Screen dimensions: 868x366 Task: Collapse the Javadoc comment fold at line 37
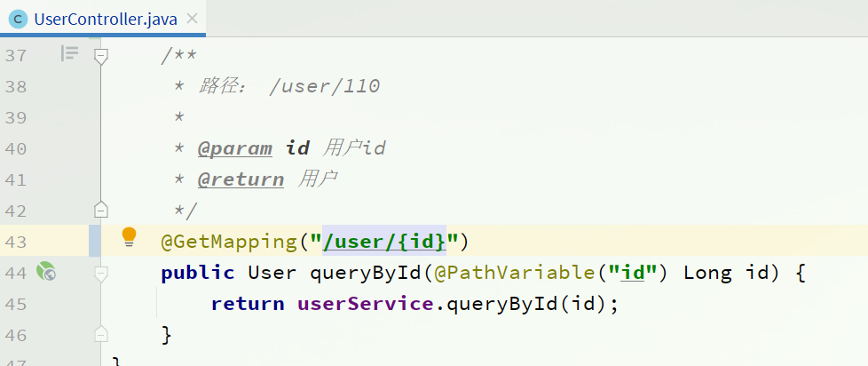101,56
